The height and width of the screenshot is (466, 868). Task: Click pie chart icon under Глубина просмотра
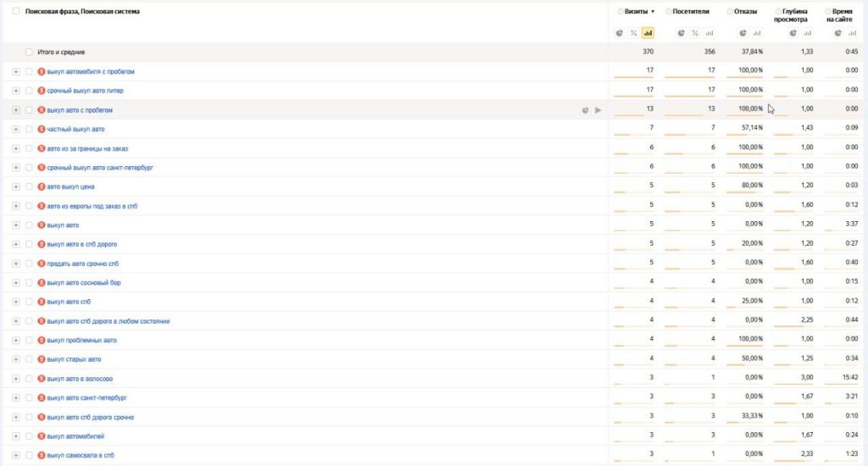[x=793, y=33]
